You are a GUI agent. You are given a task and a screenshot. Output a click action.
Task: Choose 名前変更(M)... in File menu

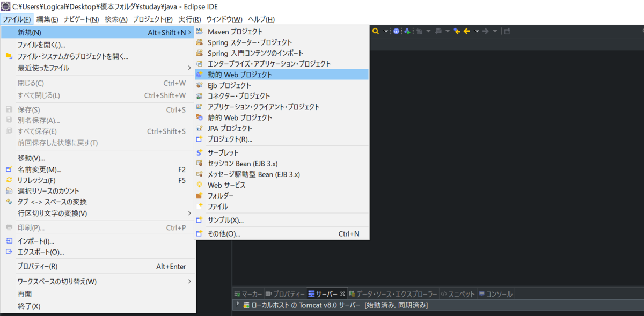pos(98,169)
